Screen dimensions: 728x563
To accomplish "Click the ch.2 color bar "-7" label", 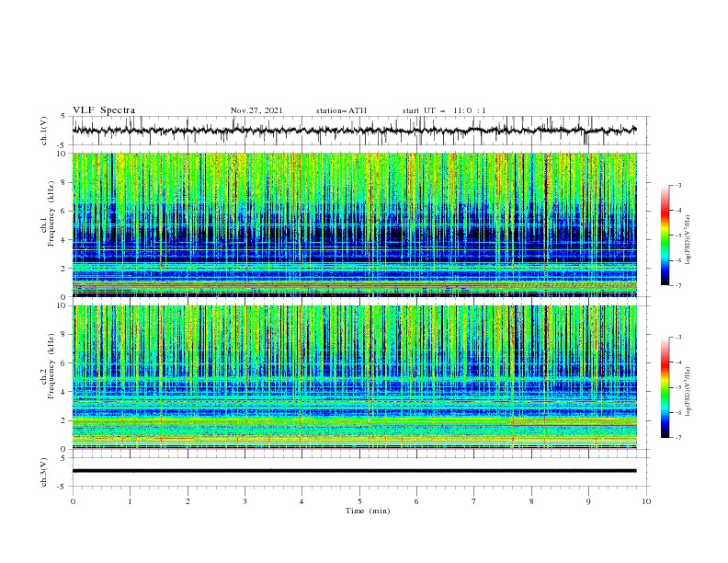I will [677, 437].
